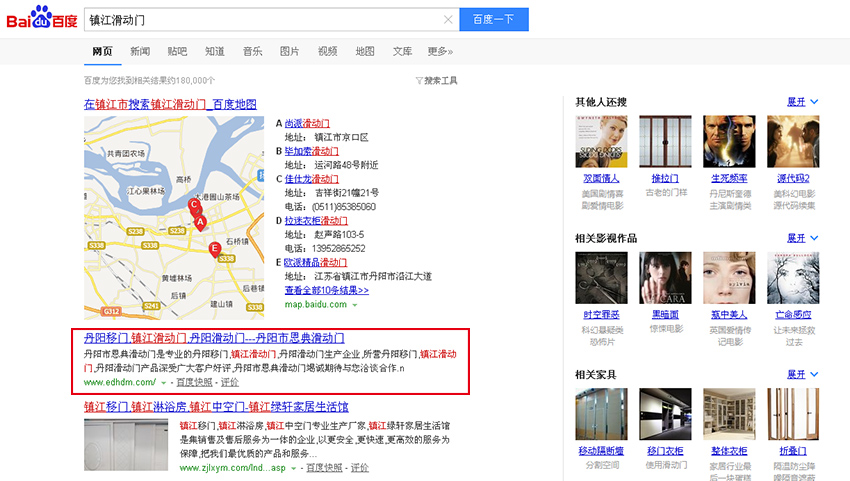
Task: Click the 瓶中美人 poster thumbnail
Action: pyautogui.click(x=729, y=278)
